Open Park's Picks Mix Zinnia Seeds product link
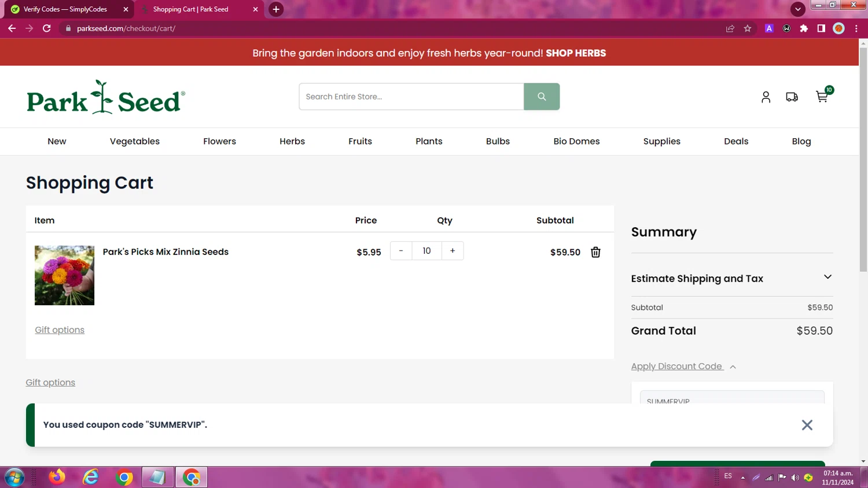 coord(165,252)
